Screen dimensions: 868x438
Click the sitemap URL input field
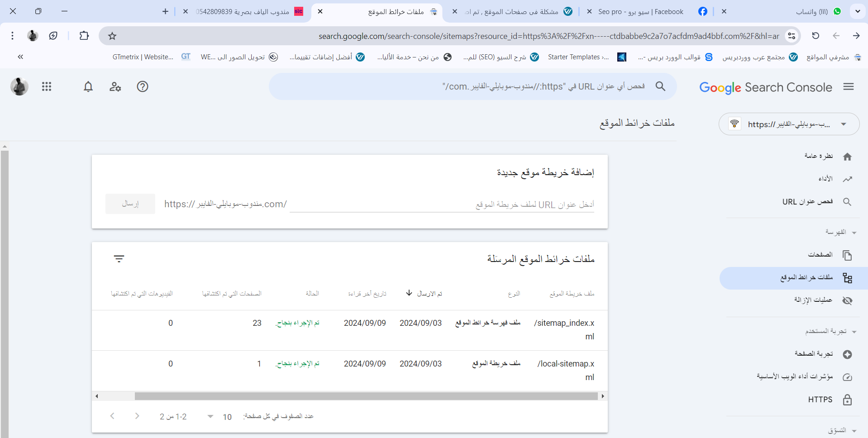pos(442,205)
